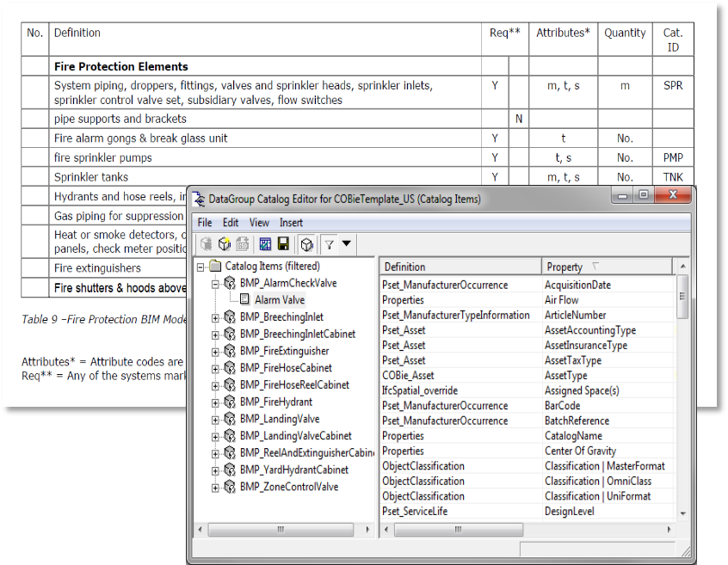Screen dimensions: 728x565
Task: Click 'fire sprinkler pumps' in background table
Action: tap(102, 157)
